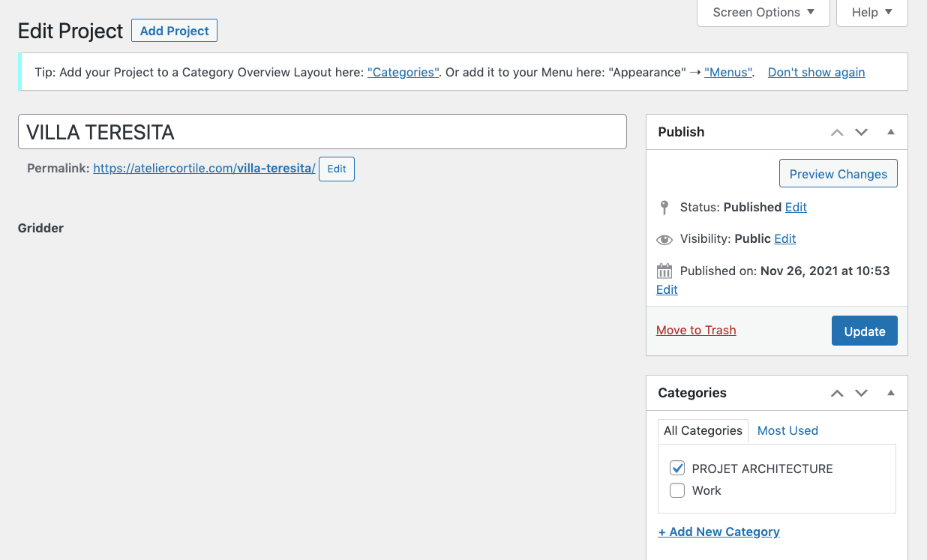The width and height of the screenshot is (927, 560).
Task: Uncheck the PROJET ARCHITECTURE category
Action: click(677, 469)
